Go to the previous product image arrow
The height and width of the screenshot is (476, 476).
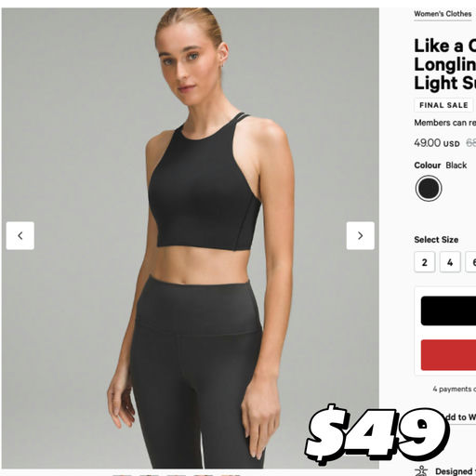pyautogui.click(x=20, y=235)
